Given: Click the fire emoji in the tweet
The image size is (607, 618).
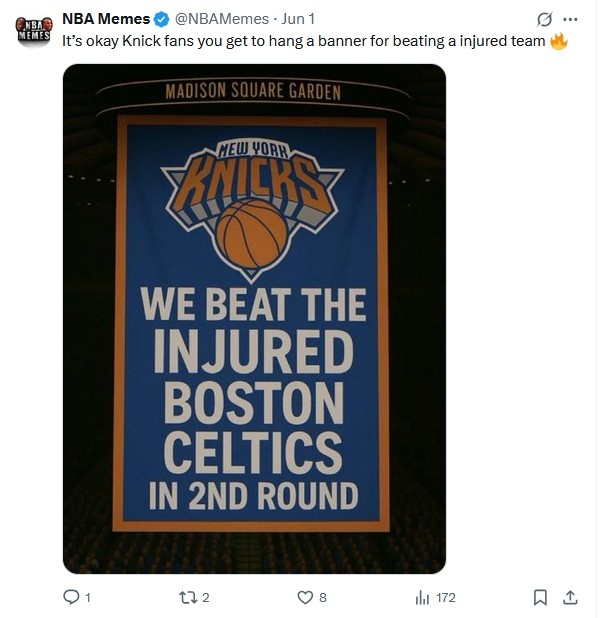Looking at the screenshot, I should point(558,41).
